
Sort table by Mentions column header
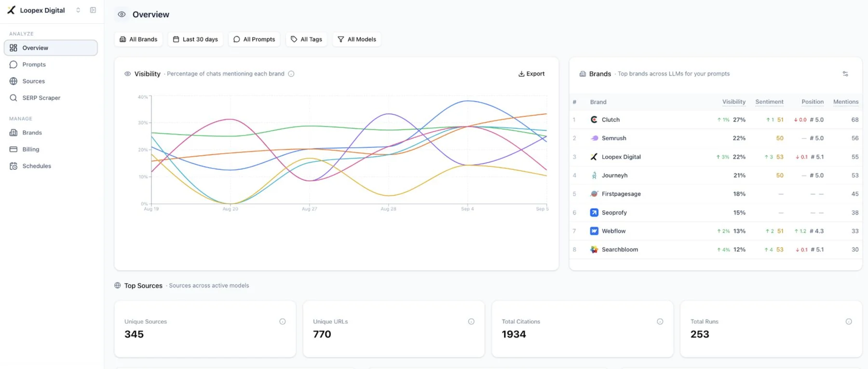[846, 102]
